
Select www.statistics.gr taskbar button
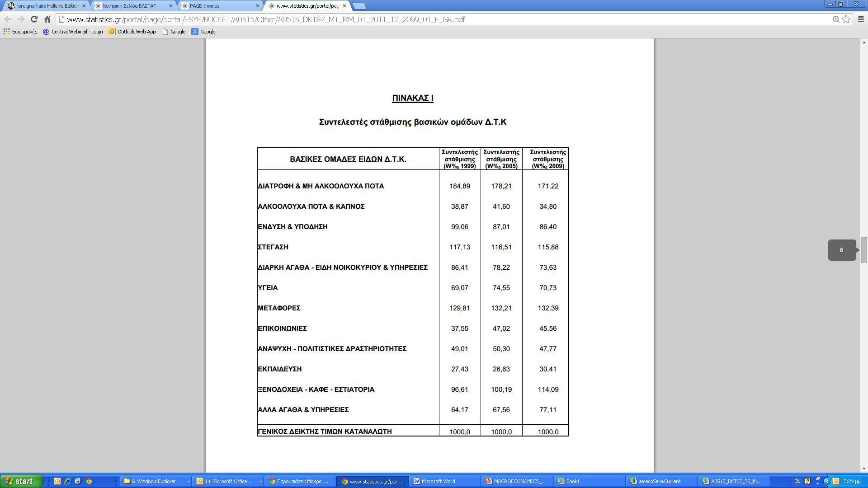373,481
